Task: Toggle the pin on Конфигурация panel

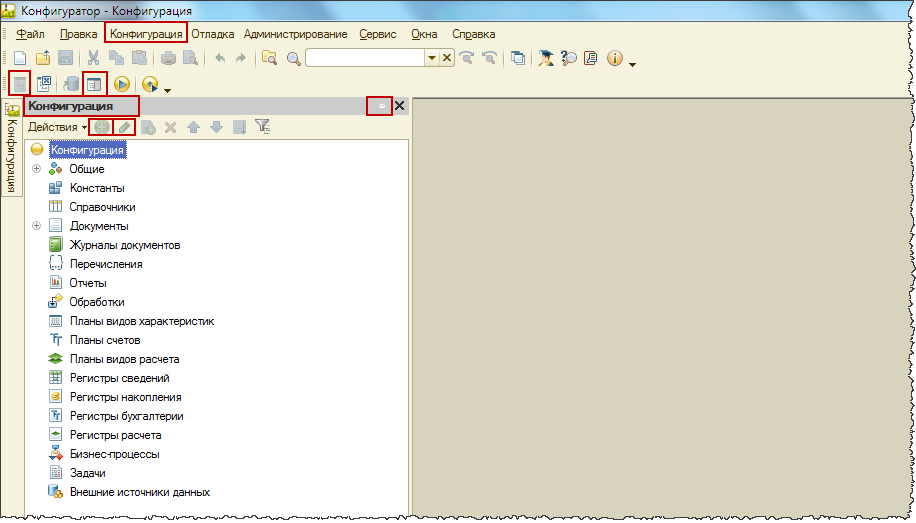Action: tap(380, 106)
